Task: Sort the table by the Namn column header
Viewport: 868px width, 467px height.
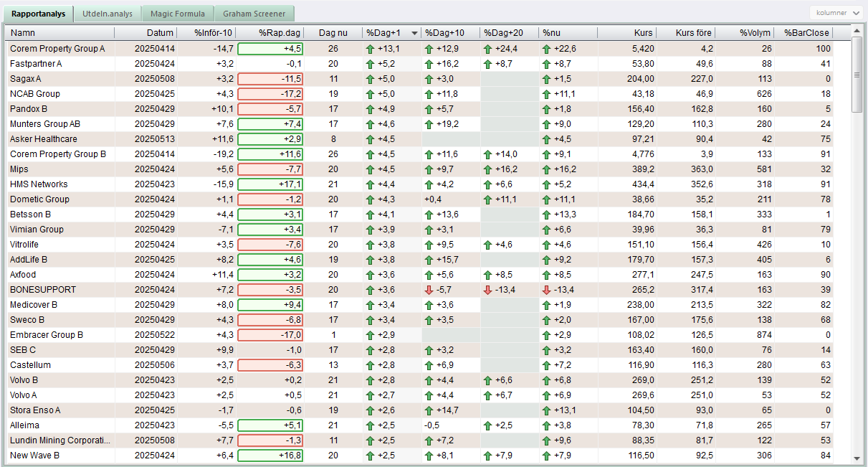Action: (60, 33)
